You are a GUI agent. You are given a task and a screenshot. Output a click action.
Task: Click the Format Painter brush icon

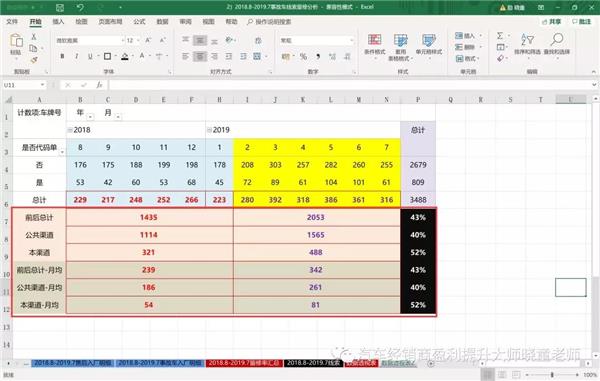point(34,59)
